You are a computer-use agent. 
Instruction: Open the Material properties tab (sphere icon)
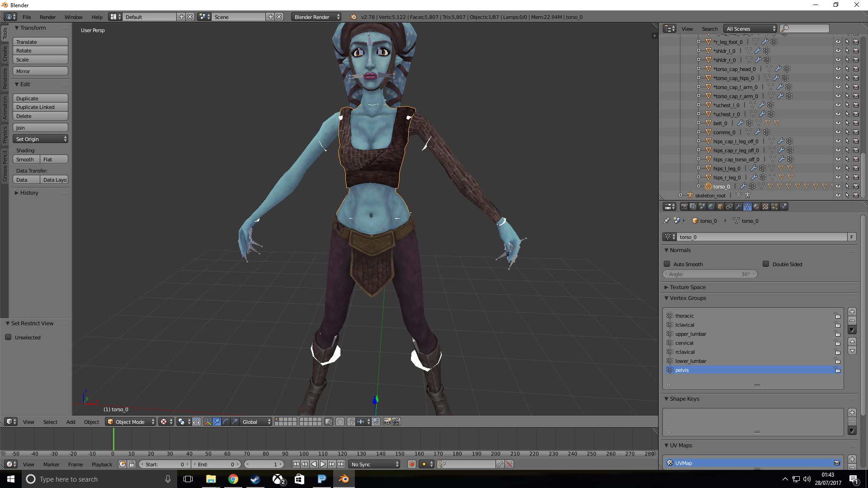[x=756, y=206]
